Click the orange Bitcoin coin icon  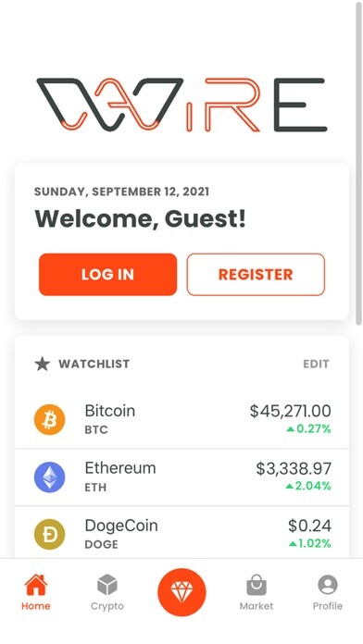[49, 419]
